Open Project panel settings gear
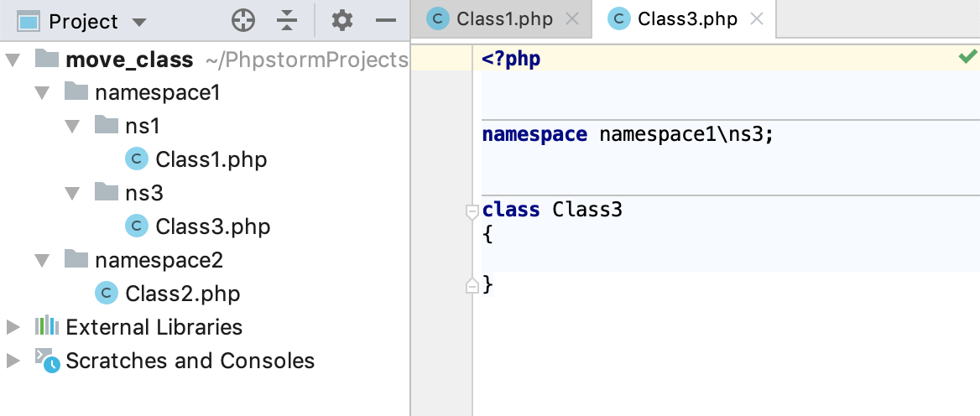Viewport: 980px width, 416px height. tap(341, 21)
